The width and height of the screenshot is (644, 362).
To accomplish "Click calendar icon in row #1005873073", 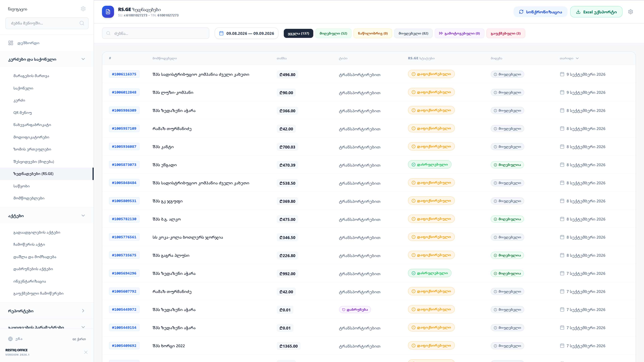I will pos(562,165).
